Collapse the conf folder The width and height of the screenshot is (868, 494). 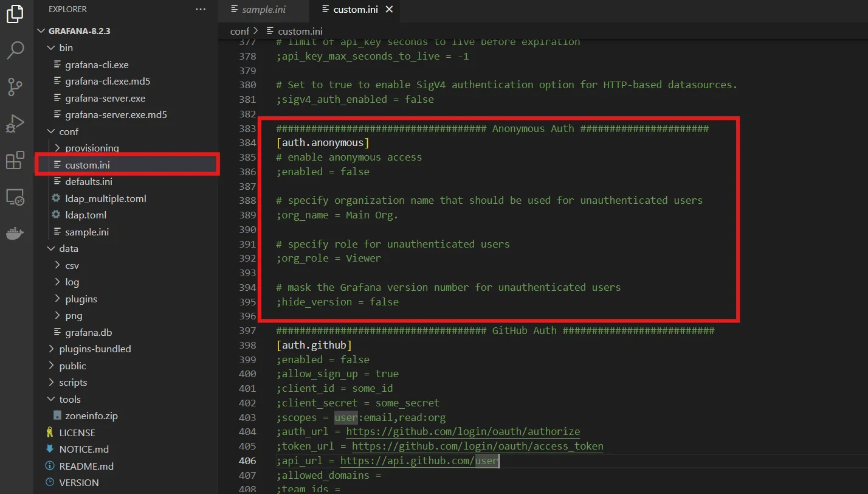coord(50,131)
